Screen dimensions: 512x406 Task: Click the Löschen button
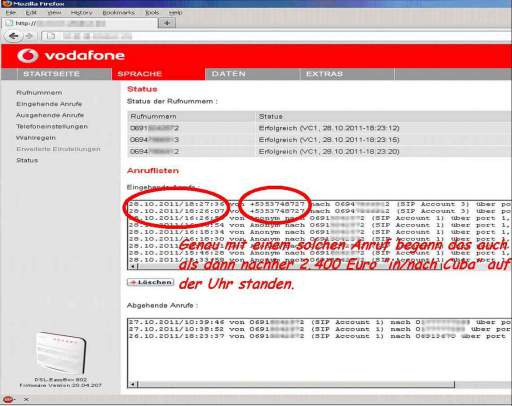point(151,282)
